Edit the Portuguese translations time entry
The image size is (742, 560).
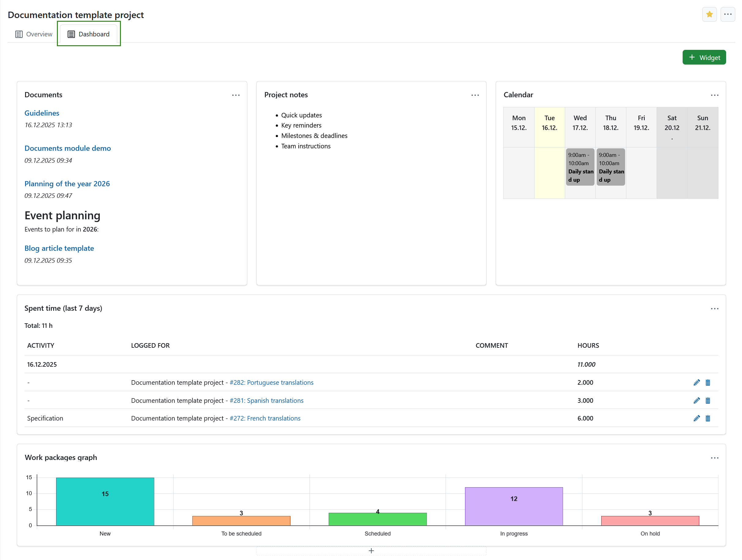pyautogui.click(x=696, y=382)
